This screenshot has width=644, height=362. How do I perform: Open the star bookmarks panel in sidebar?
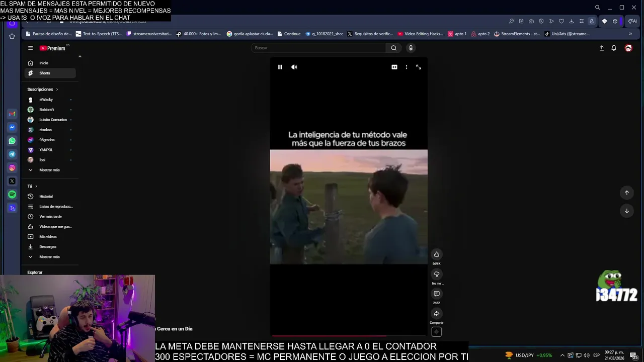[12, 36]
